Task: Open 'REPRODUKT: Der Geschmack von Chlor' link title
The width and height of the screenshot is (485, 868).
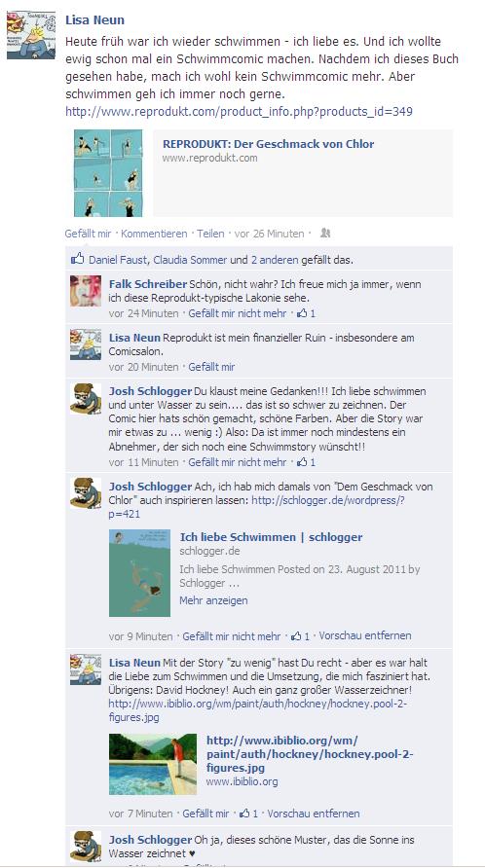Action: (268, 144)
